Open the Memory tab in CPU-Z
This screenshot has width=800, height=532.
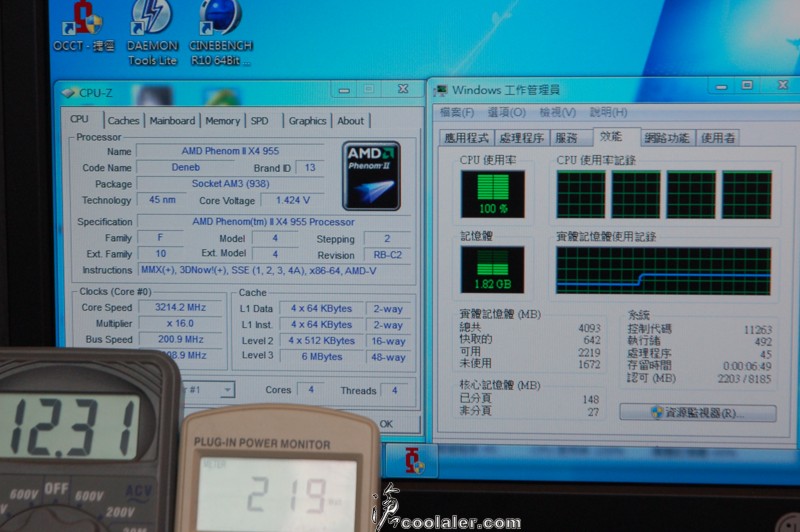point(222,121)
